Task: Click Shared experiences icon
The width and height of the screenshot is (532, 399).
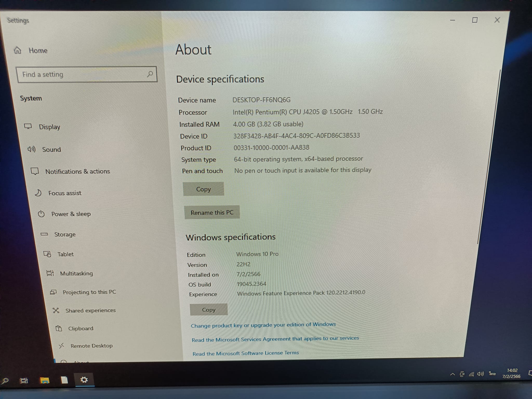Action: 56,310
